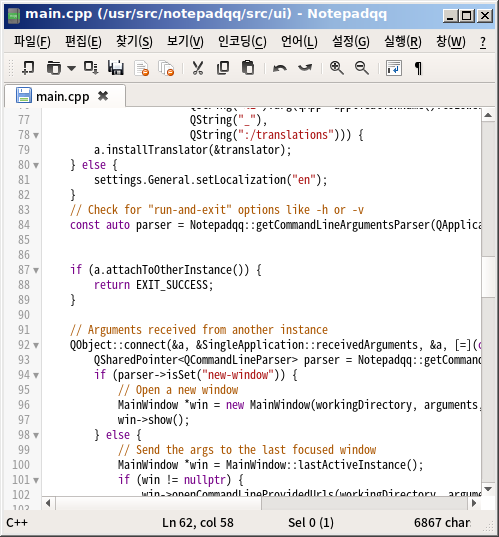Image resolution: width=499 pixels, height=537 pixels.
Task: Open the 언어(L) menu
Action: coord(299,42)
